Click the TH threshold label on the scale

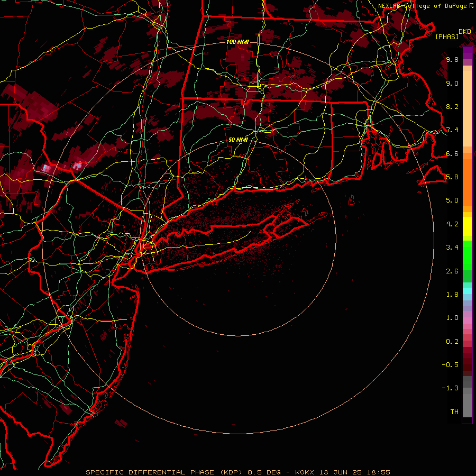point(454,412)
